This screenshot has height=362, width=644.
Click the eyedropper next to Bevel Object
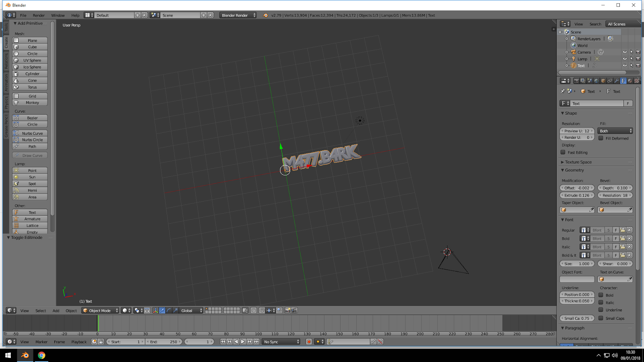tap(630, 210)
